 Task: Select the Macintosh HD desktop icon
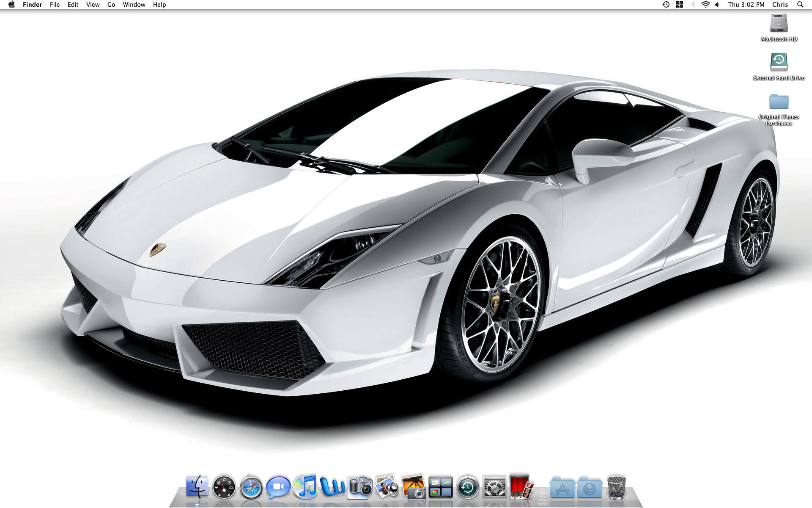point(779,28)
